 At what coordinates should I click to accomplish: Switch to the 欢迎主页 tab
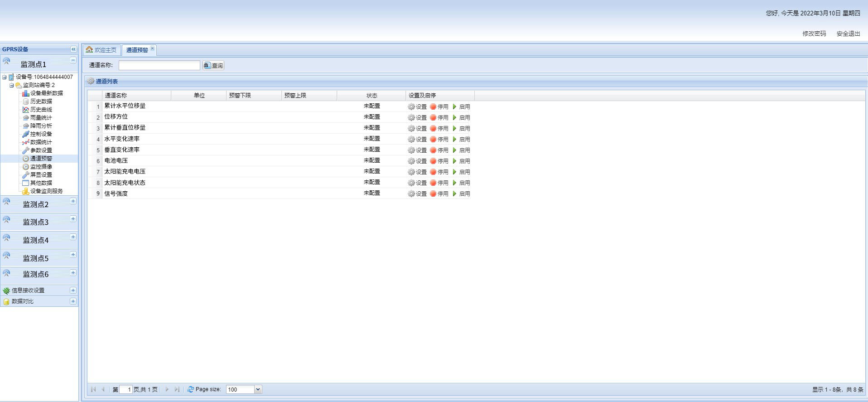(x=101, y=50)
